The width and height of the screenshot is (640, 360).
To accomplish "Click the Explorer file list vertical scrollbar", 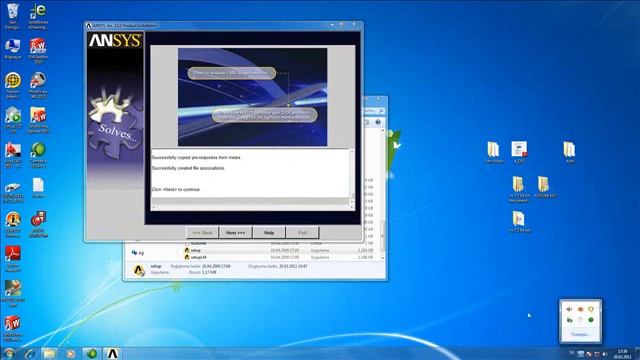I will coord(382,195).
